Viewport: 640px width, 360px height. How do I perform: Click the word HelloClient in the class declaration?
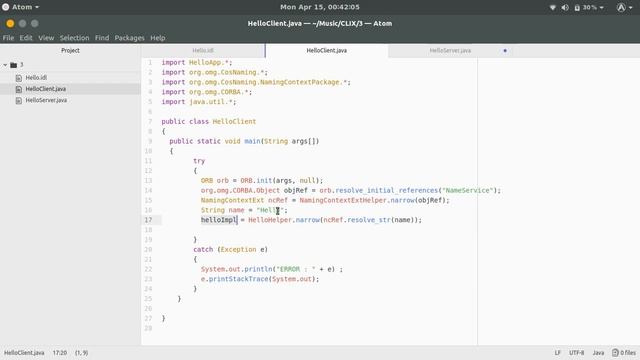click(x=234, y=122)
